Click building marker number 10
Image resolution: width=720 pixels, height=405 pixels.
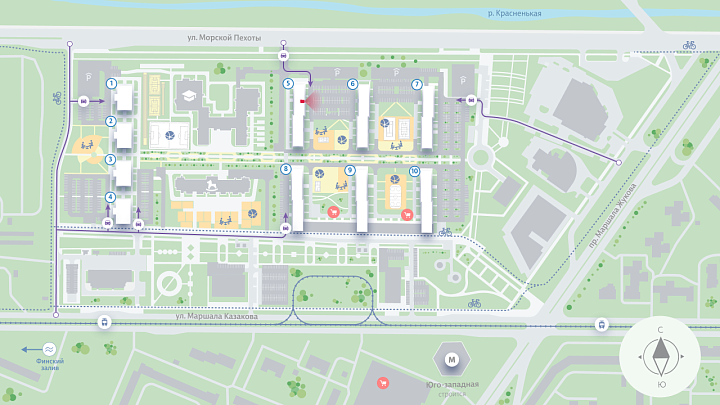click(x=414, y=171)
